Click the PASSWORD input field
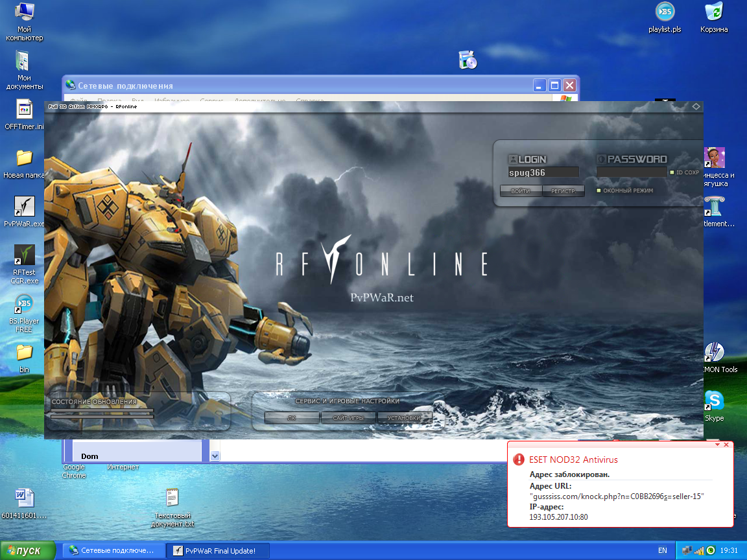This screenshot has height=560, width=747. click(x=631, y=172)
